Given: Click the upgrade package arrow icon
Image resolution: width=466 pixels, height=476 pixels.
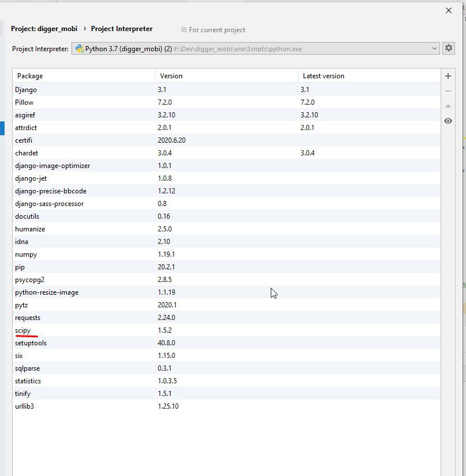Looking at the screenshot, I should tap(448, 106).
